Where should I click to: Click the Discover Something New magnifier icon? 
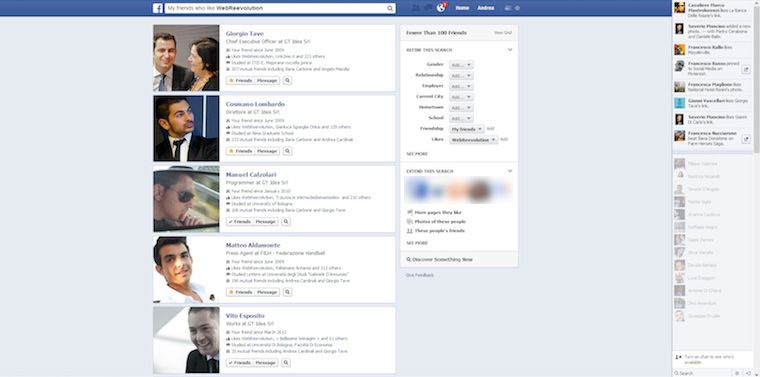tap(409, 260)
